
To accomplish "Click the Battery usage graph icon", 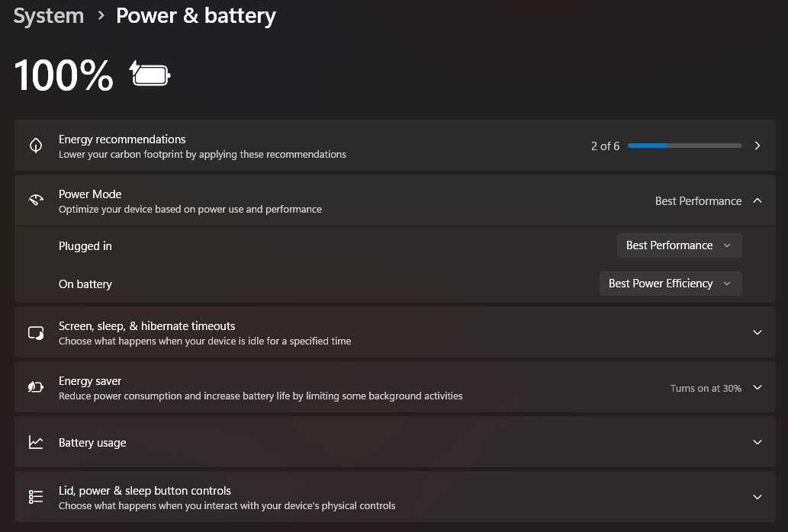I will (x=36, y=442).
